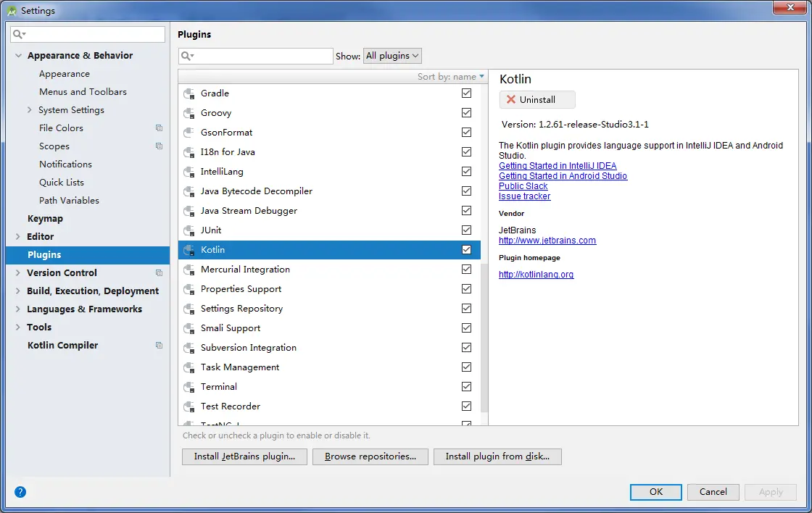The height and width of the screenshot is (513, 812).
Task: Click the Cancel button
Action: click(x=713, y=492)
